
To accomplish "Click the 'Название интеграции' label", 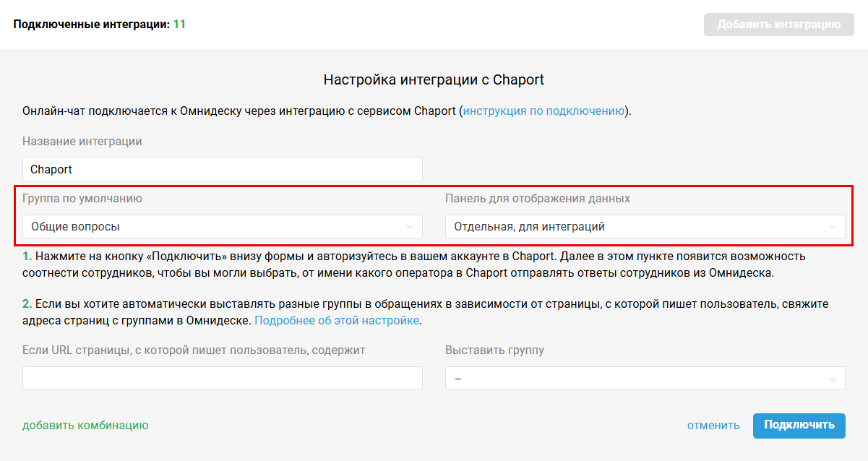I will (x=82, y=141).
